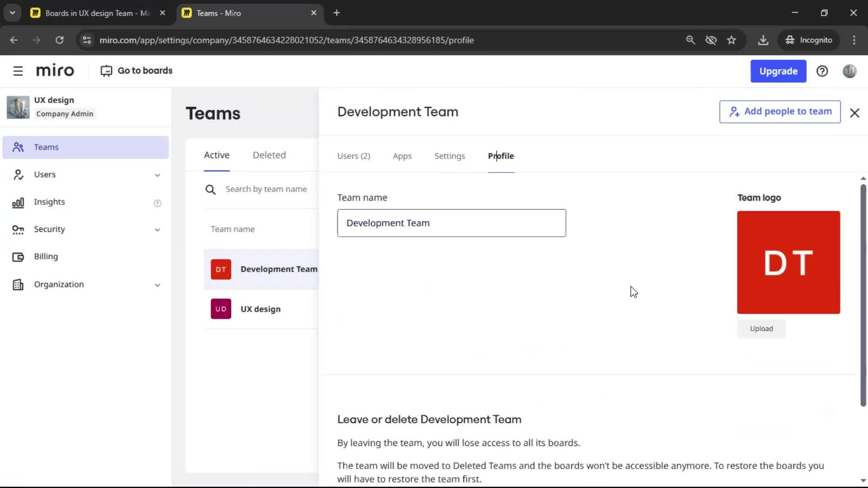Click the large DT team logo
The height and width of the screenshot is (488, 868).
(x=788, y=262)
